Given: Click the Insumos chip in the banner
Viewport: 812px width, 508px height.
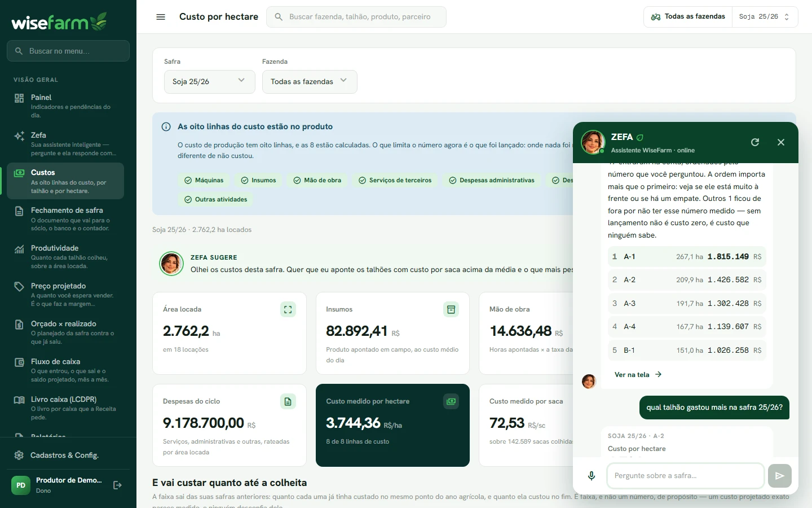Looking at the screenshot, I should 258,181.
